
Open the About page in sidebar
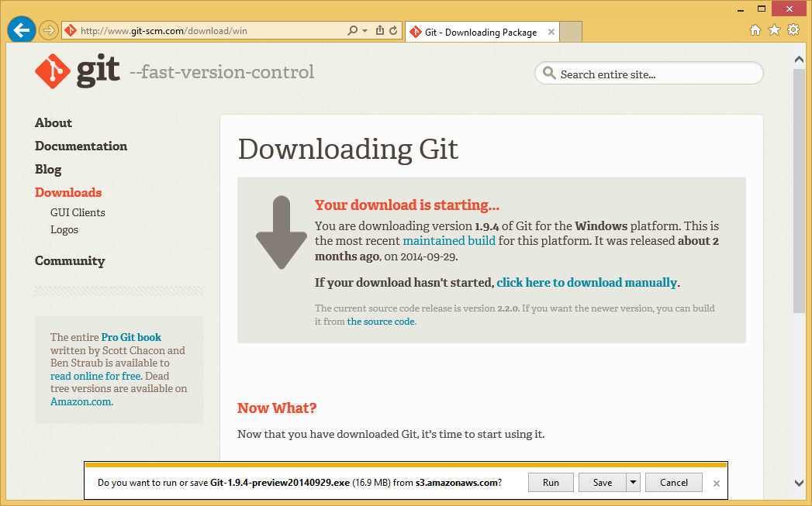(x=54, y=123)
